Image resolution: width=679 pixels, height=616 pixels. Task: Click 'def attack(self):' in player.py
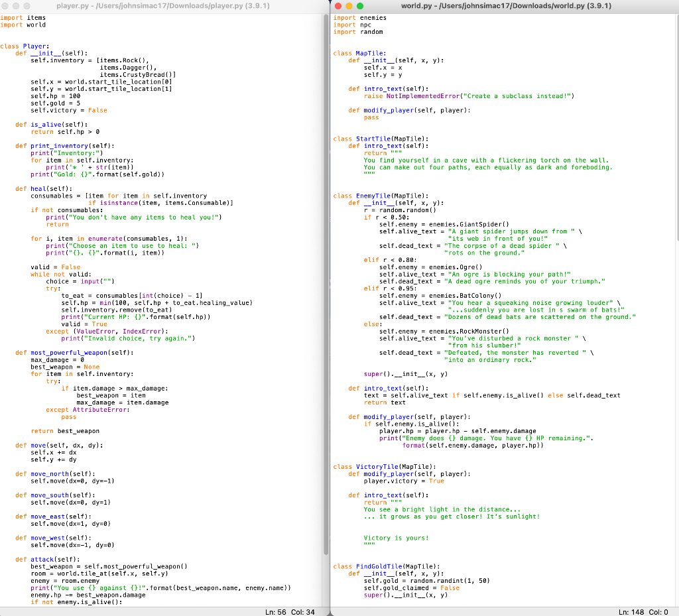tap(48, 559)
